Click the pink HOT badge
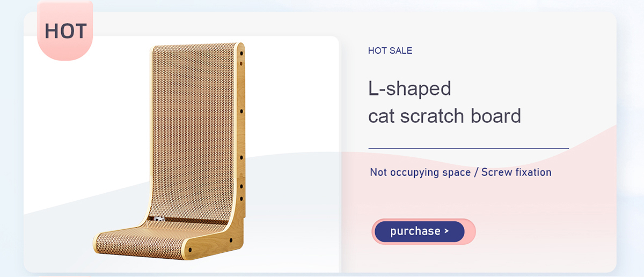This screenshot has width=644, height=277. 65,30
